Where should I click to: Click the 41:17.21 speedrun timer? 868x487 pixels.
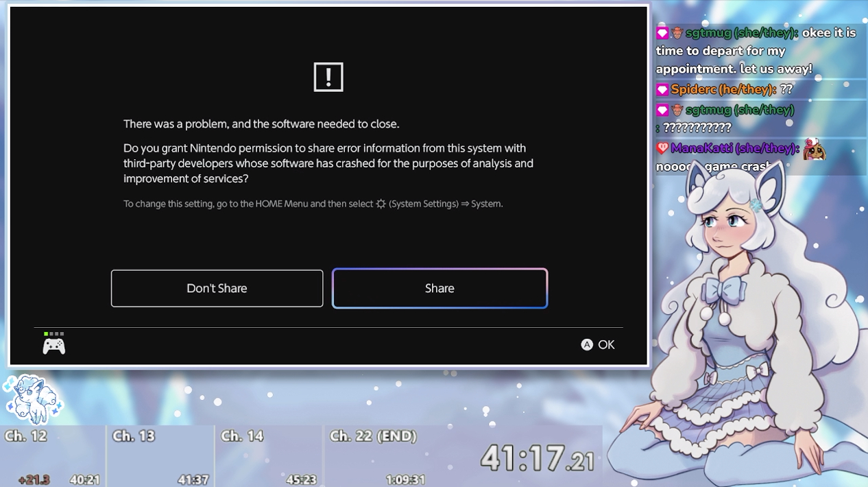(537, 458)
